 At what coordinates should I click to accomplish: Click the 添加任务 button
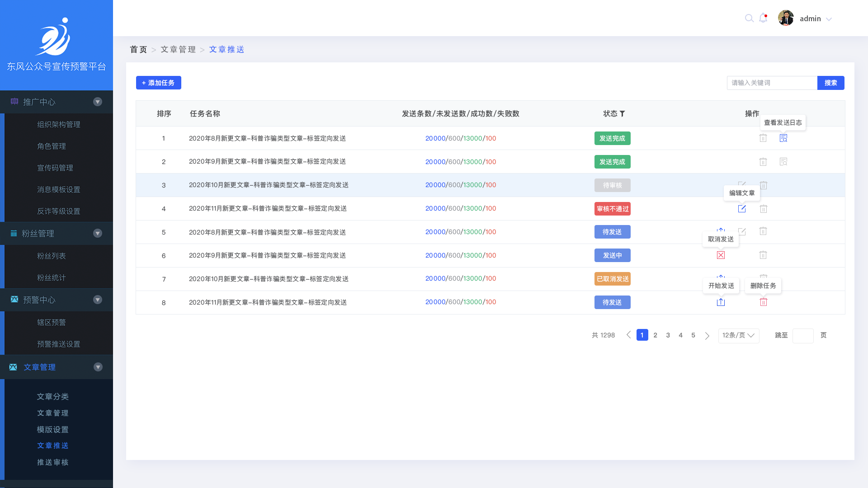[x=158, y=83]
